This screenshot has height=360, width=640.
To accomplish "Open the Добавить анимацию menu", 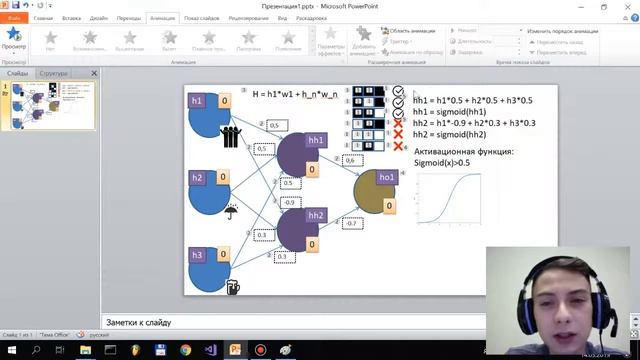I will [x=362, y=41].
